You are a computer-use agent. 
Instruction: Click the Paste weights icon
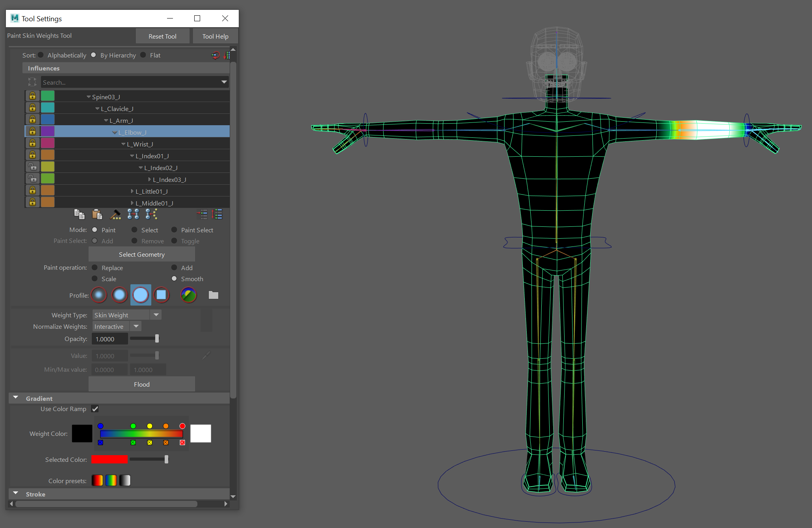coord(97,214)
